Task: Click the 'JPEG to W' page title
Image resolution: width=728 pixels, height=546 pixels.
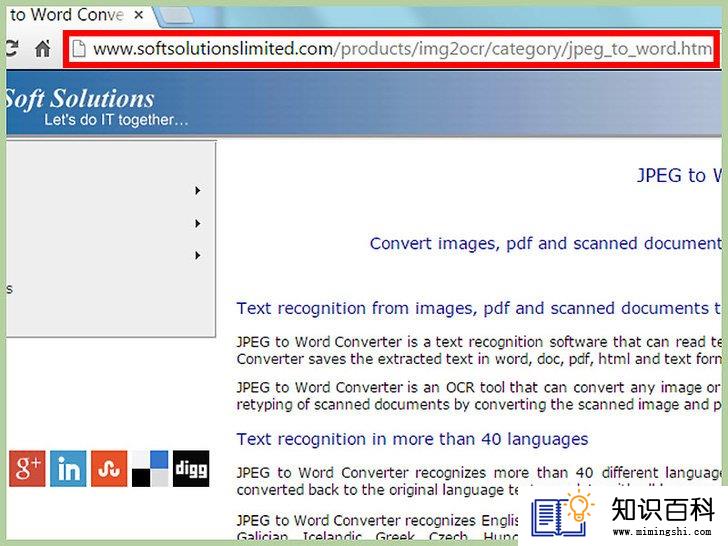Action: (x=679, y=176)
